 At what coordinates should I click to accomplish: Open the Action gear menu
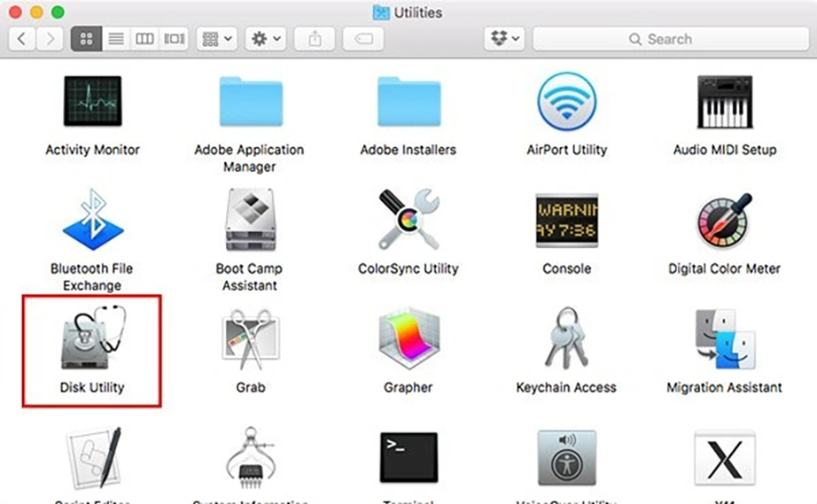click(266, 38)
